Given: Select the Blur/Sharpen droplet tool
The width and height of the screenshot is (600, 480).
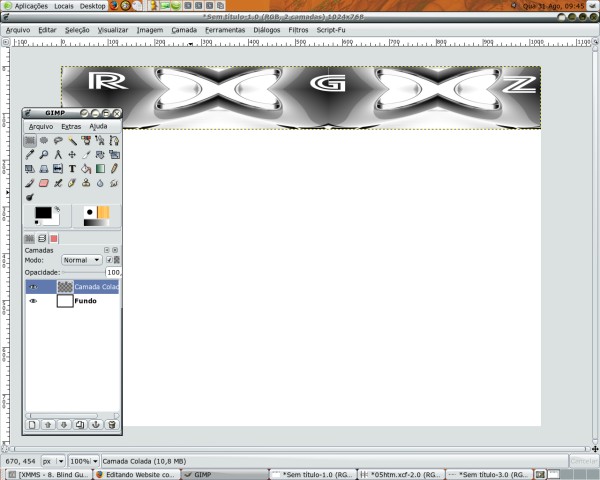Looking at the screenshot, I should (x=100, y=183).
